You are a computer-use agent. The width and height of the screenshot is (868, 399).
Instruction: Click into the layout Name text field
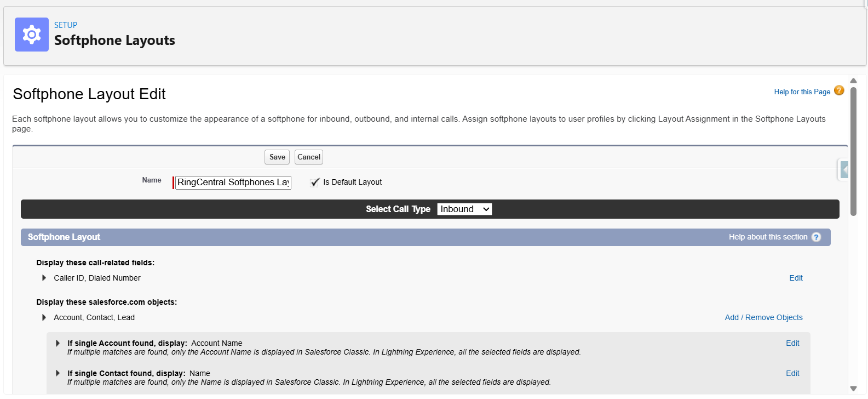[233, 183]
